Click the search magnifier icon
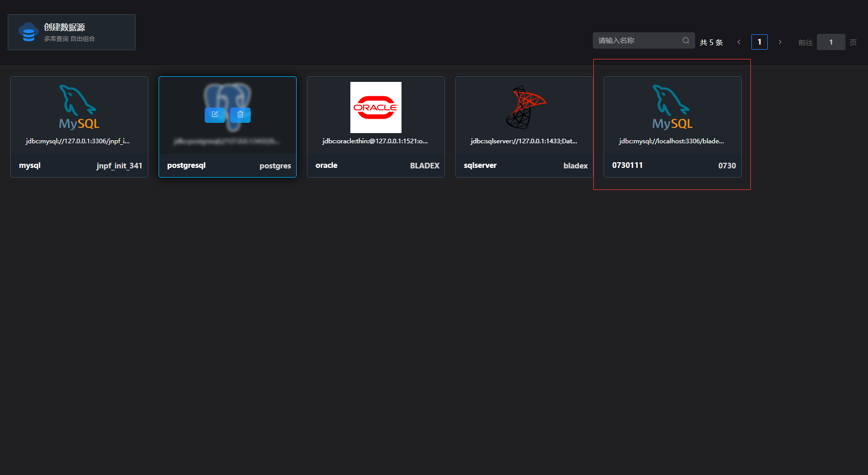Image resolution: width=868 pixels, height=475 pixels. point(686,40)
